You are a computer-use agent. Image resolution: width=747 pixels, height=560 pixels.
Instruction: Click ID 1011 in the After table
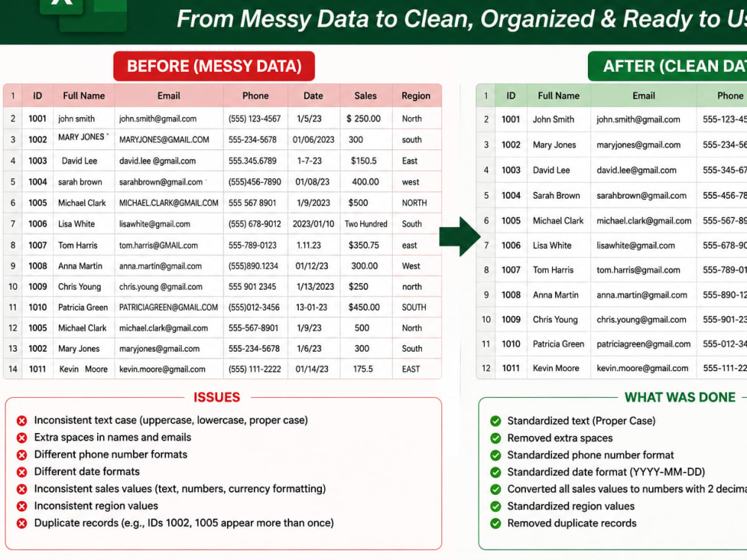(511, 368)
